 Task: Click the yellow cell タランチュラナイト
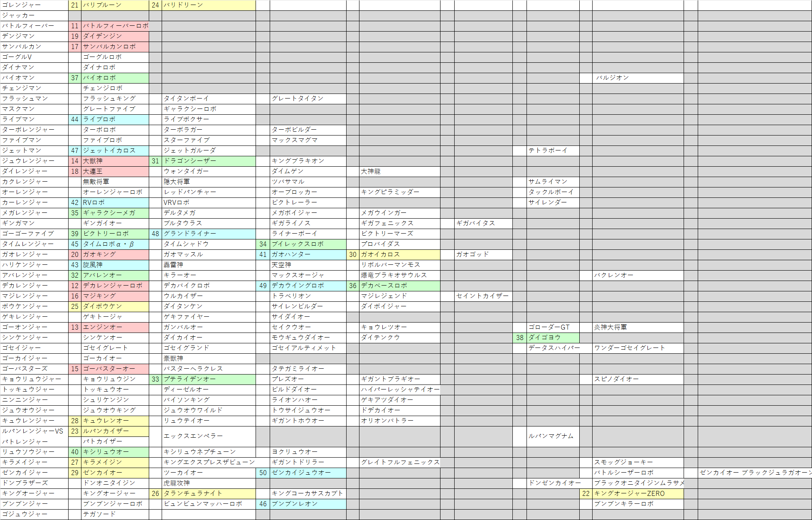(209, 493)
